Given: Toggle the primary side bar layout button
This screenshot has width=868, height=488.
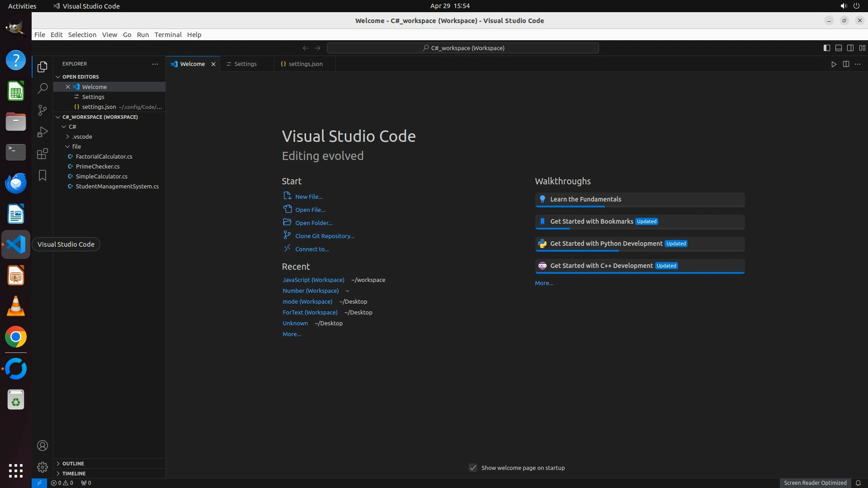Looking at the screenshot, I should pyautogui.click(x=826, y=48).
